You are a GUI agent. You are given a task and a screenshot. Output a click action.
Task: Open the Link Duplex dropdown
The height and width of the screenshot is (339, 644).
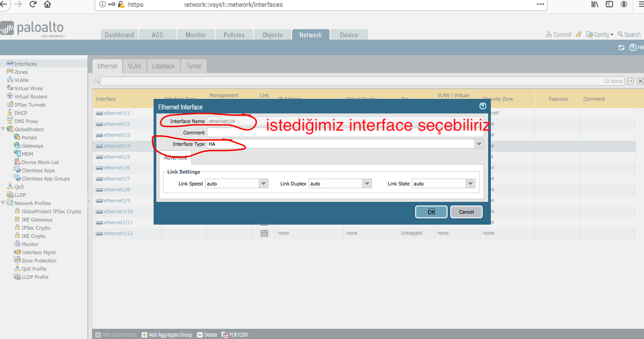367,184
